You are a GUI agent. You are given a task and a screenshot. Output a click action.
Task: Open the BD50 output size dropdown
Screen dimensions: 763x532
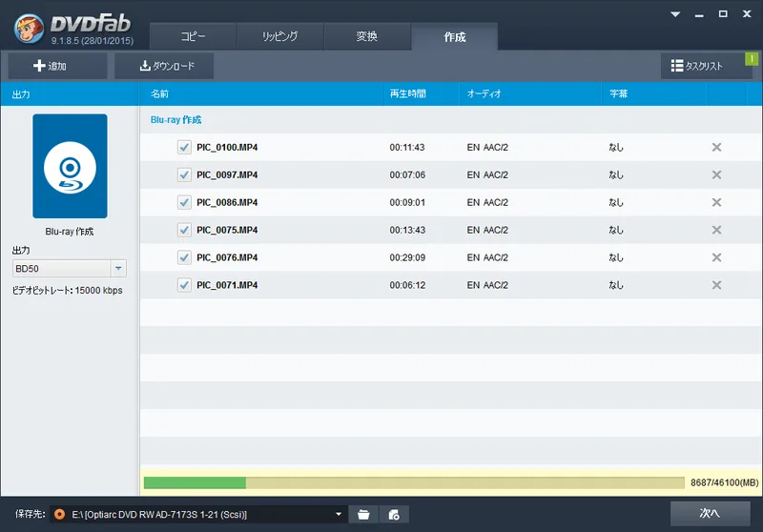coord(118,269)
